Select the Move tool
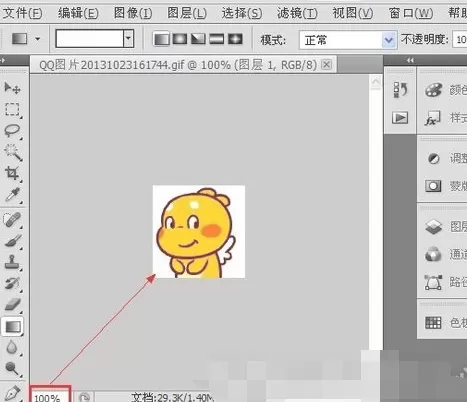This screenshot has height=402, width=467. click(x=12, y=88)
